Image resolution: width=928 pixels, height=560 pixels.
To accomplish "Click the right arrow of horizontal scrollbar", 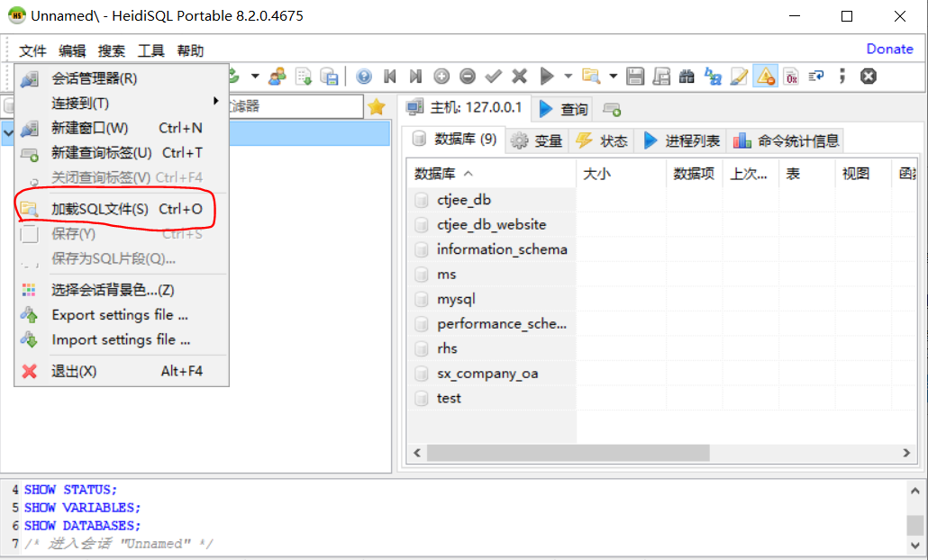I will 906,453.
